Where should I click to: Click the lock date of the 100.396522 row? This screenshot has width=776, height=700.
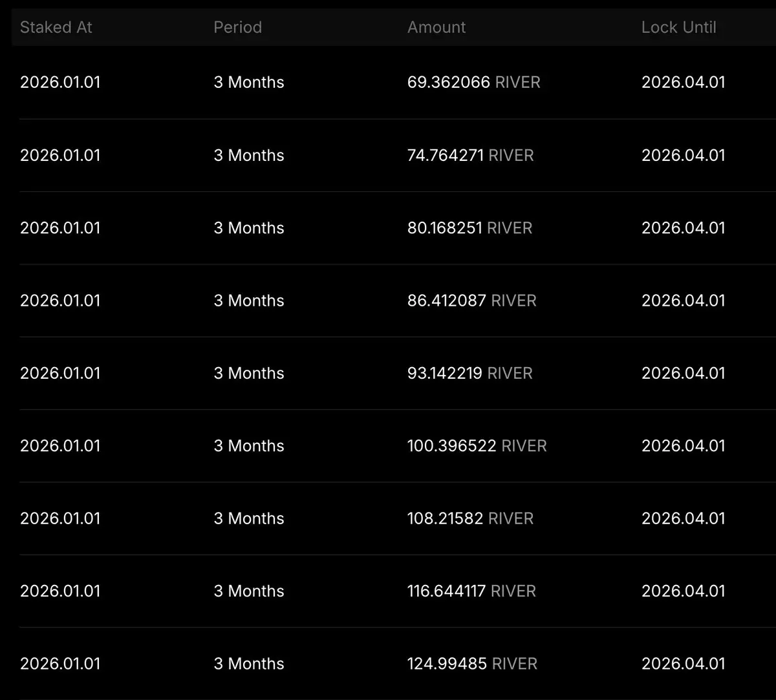684,445
